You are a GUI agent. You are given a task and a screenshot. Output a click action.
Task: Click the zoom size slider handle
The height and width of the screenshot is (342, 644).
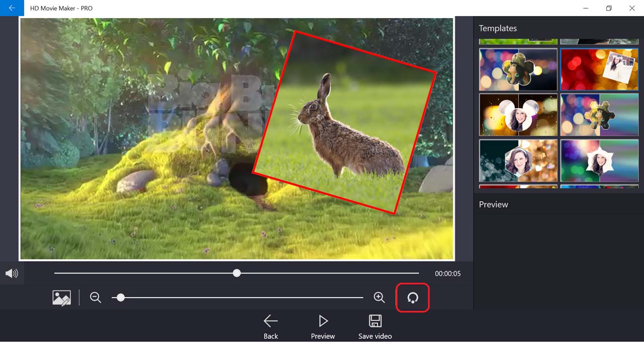pyautogui.click(x=120, y=298)
